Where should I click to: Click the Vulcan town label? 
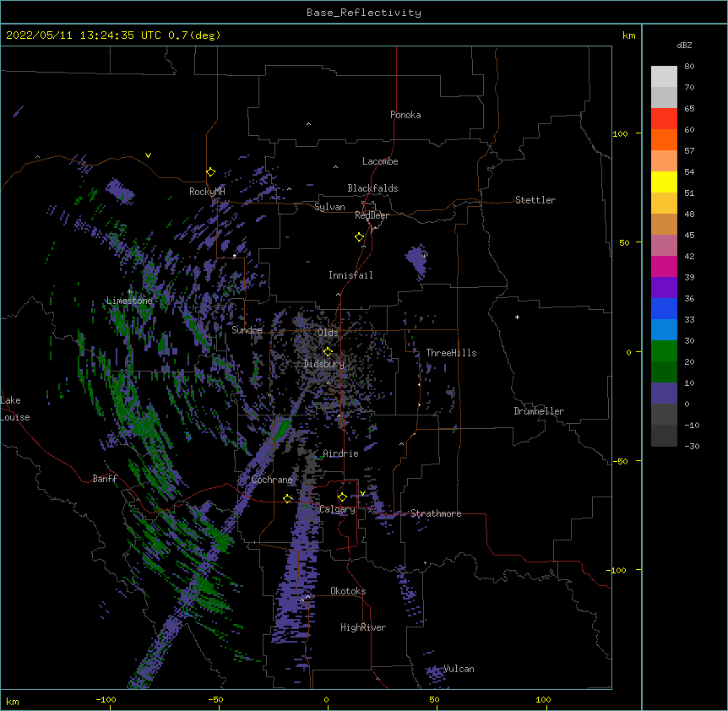click(459, 669)
